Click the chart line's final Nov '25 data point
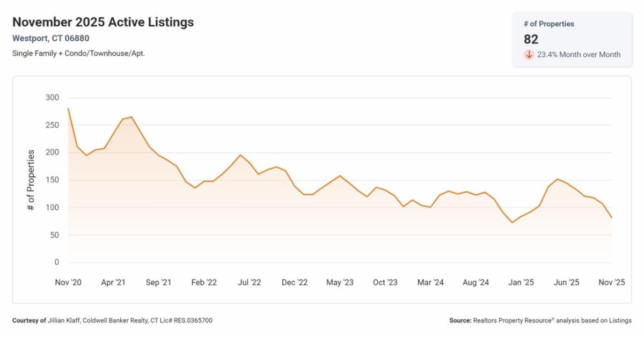Viewport: 644px width, 338px height. (611, 217)
